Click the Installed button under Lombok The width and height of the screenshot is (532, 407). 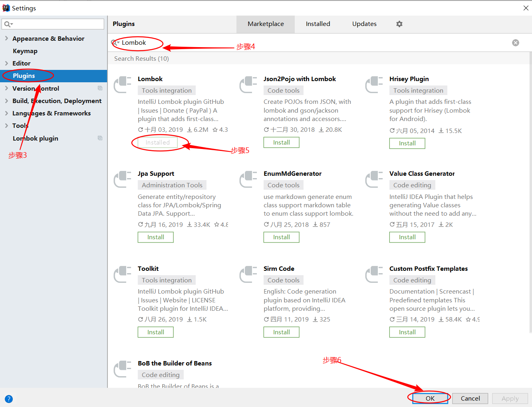coord(157,143)
